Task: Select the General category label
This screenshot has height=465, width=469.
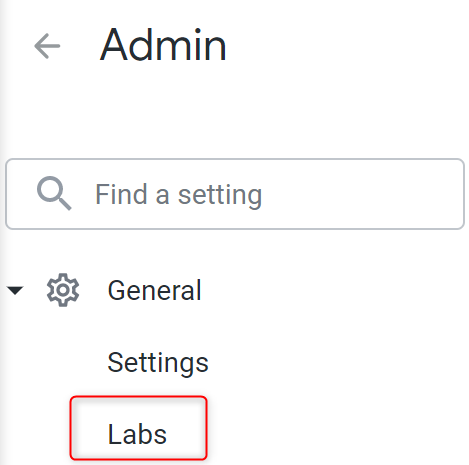Action: tap(155, 290)
